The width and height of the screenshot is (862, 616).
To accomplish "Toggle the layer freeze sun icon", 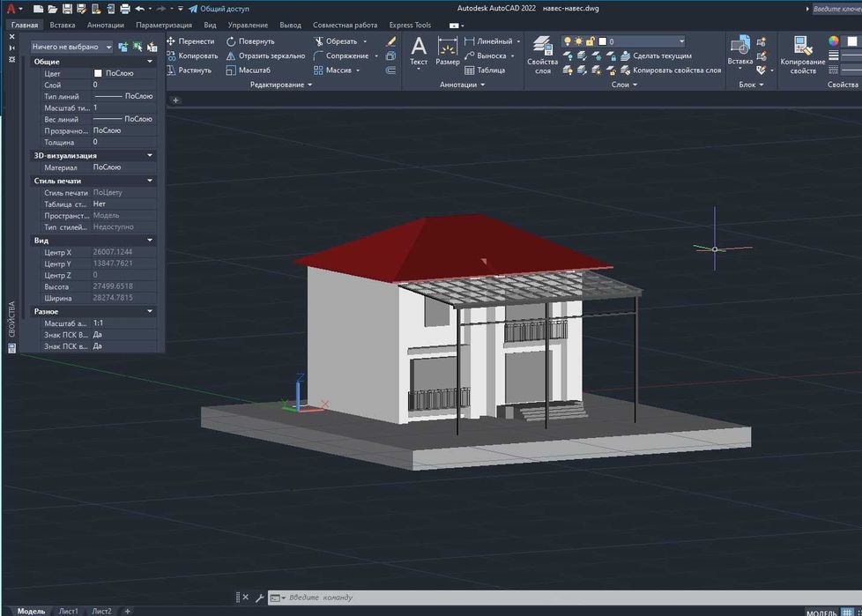I will [578, 41].
